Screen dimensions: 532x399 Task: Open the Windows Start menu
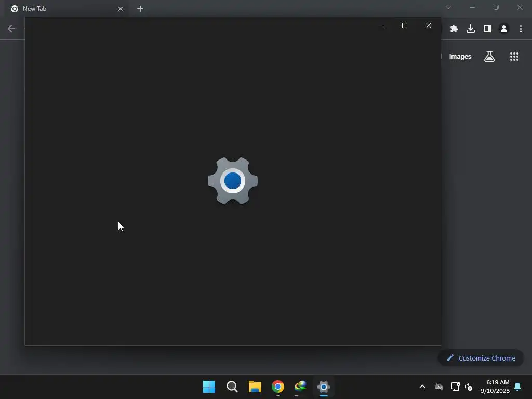coord(209,387)
